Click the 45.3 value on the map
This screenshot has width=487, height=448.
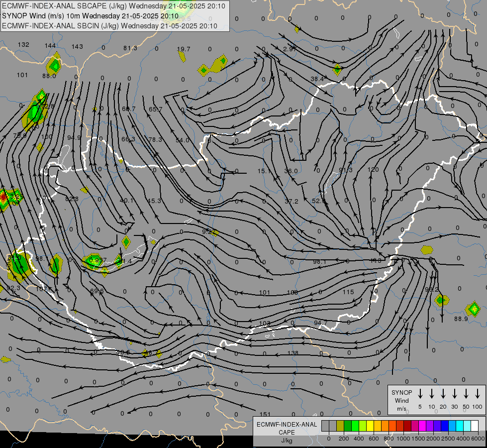click(154, 201)
